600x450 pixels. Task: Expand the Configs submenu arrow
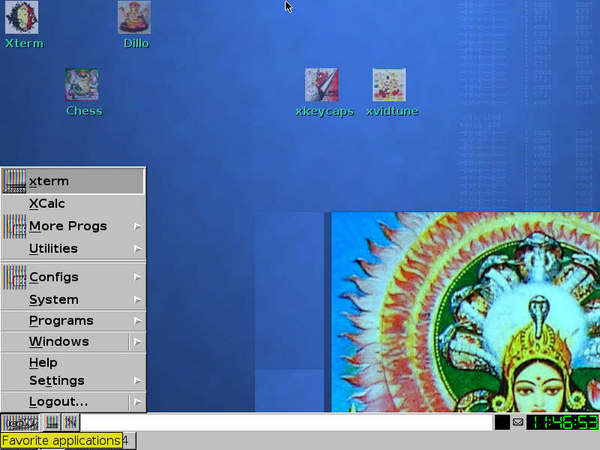(x=138, y=277)
